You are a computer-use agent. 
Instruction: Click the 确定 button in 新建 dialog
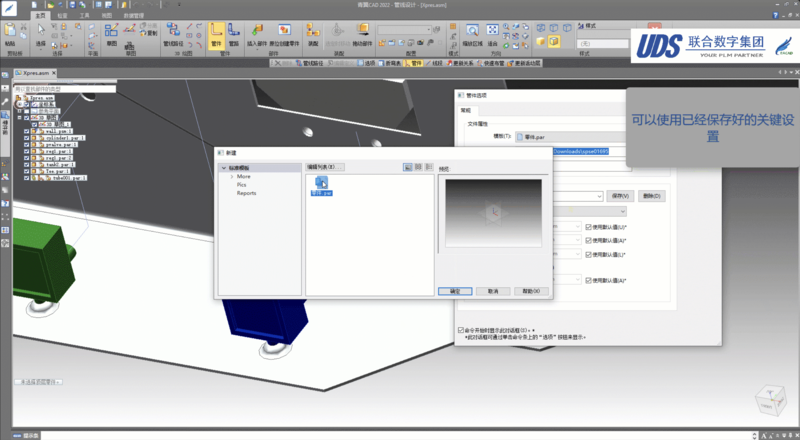click(454, 291)
